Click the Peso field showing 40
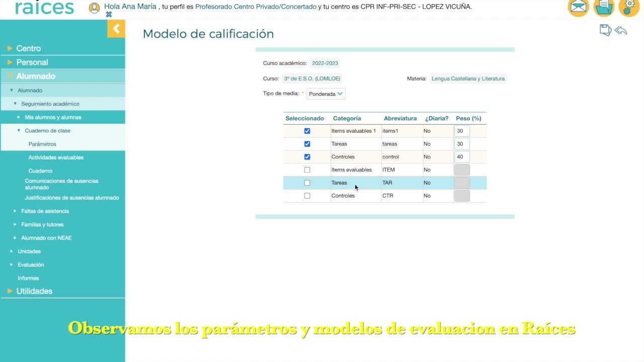The image size is (644, 362). tap(462, 157)
